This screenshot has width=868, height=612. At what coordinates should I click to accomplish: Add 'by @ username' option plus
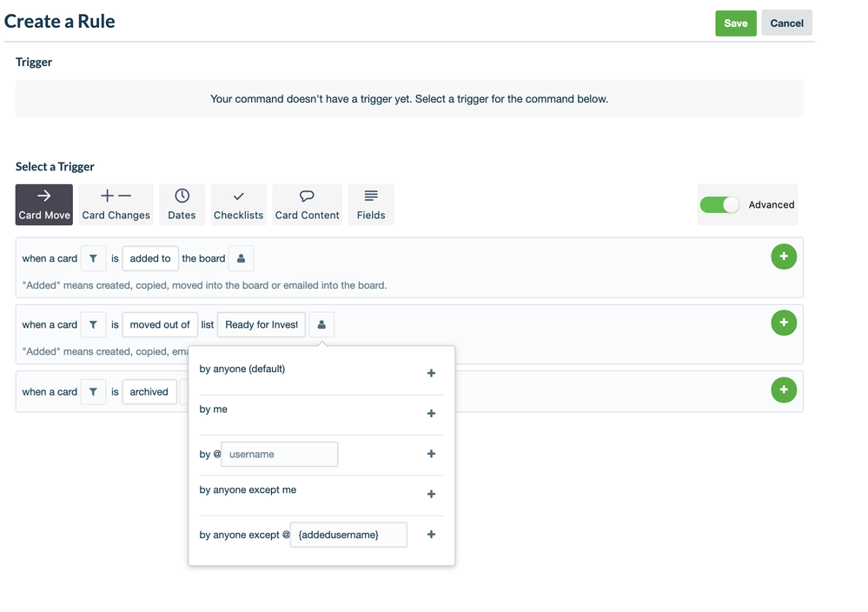coord(431,454)
